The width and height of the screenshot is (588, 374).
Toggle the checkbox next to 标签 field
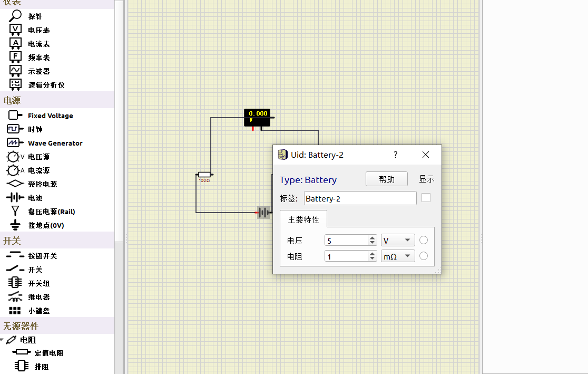(x=426, y=198)
